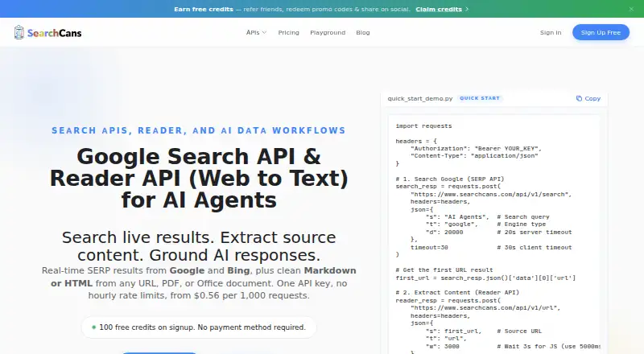Image resolution: width=644 pixels, height=354 pixels.
Task: Click the SearchCans logo icon
Action: point(19,32)
